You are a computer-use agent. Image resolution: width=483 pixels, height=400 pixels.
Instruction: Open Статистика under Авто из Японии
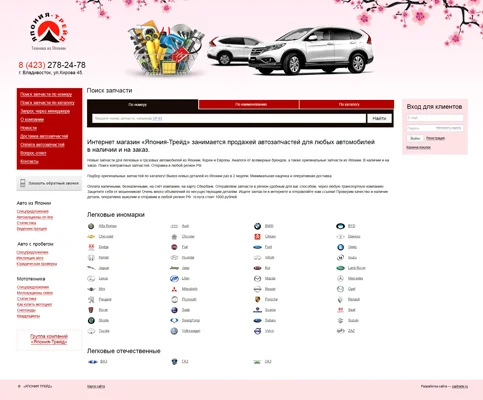tap(26, 223)
